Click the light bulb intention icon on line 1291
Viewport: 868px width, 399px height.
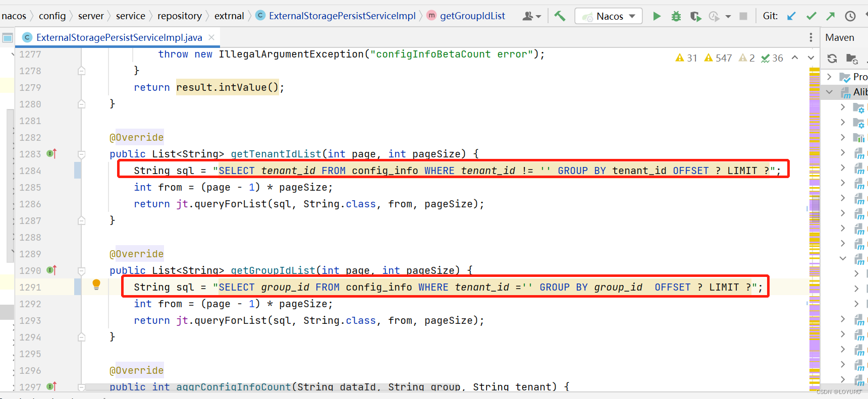point(96,284)
